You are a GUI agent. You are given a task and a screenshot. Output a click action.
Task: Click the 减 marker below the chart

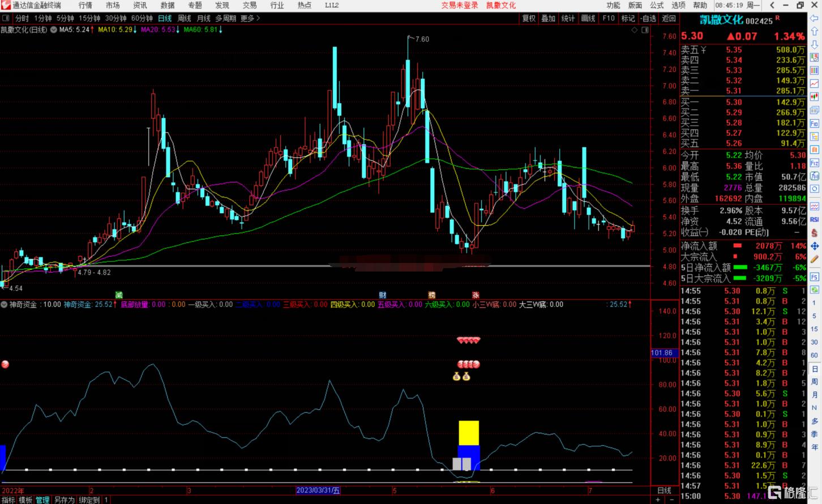(x=119, y=295)
